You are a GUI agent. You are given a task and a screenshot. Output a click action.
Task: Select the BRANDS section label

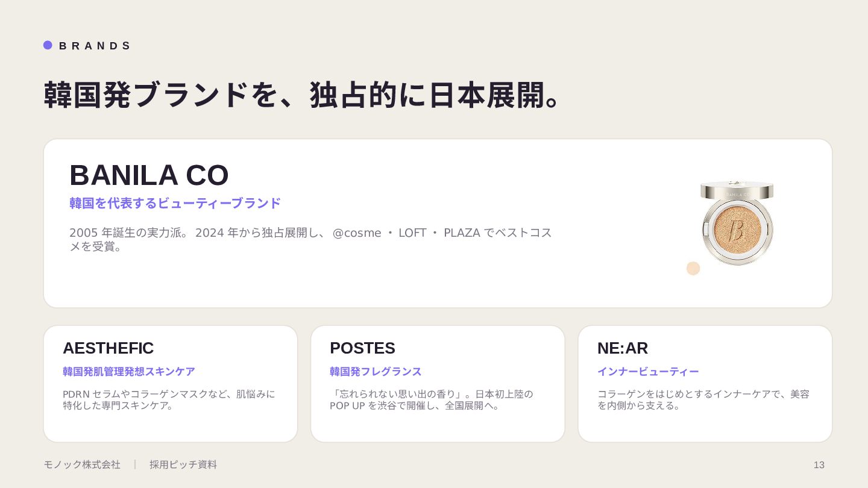(95, 46)
